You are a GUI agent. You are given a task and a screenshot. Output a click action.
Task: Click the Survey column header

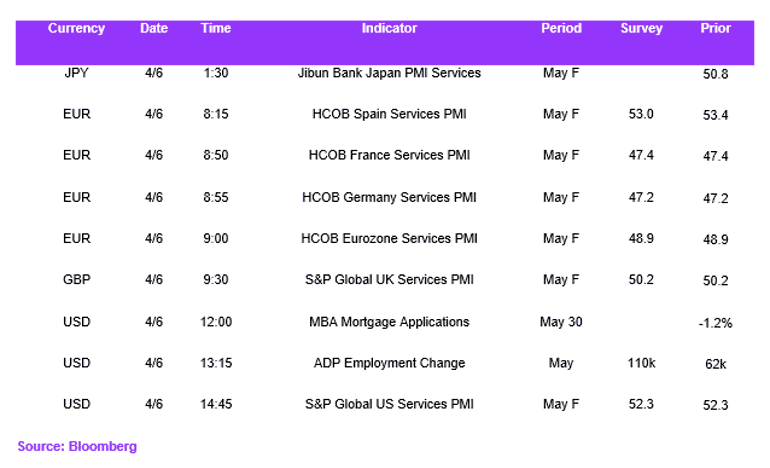point(641,28)
